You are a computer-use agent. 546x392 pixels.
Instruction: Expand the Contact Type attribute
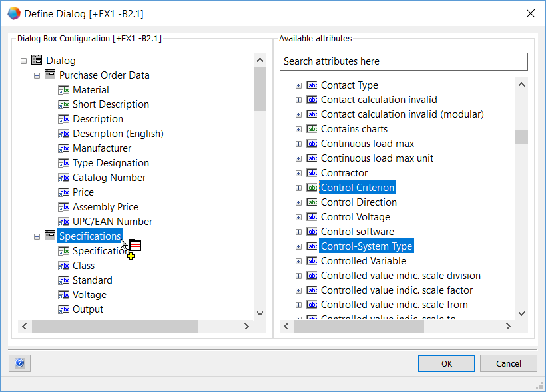[298, 85]
